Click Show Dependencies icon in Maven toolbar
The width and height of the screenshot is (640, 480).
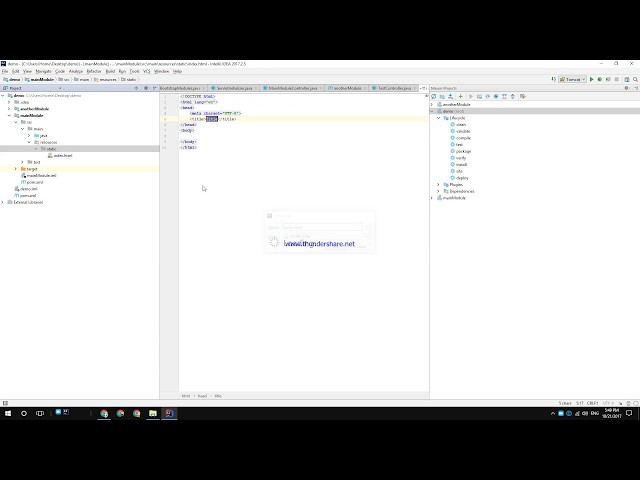[504, 96]
